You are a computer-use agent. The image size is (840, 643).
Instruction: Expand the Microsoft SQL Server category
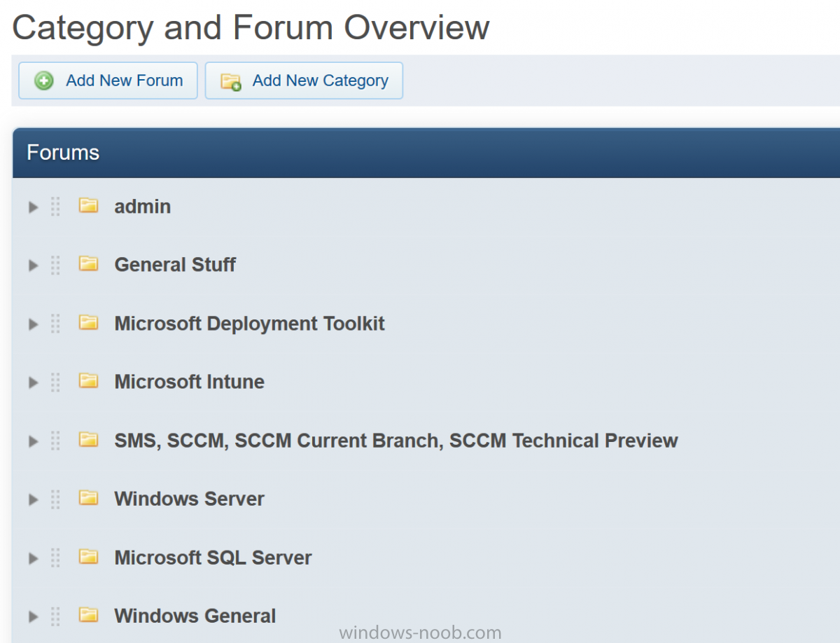[32, 558]
